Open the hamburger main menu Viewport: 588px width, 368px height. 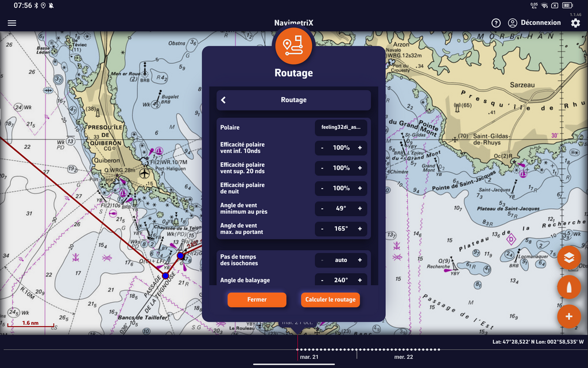[12, 23]
